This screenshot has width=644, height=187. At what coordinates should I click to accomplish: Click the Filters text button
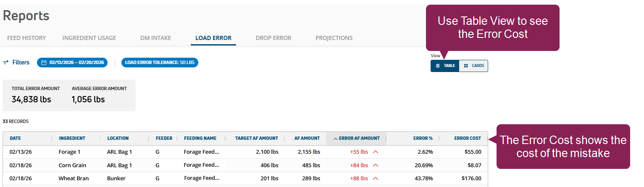tap(21, 62)
